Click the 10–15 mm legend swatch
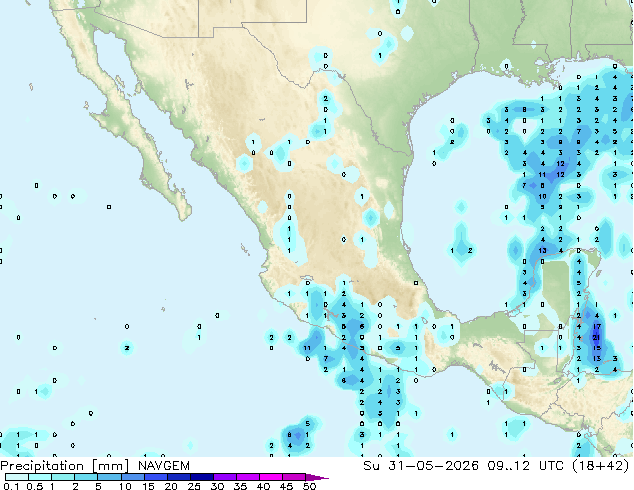Image resolution: width=634 pixels, height=490 pixels. [132, 477]
